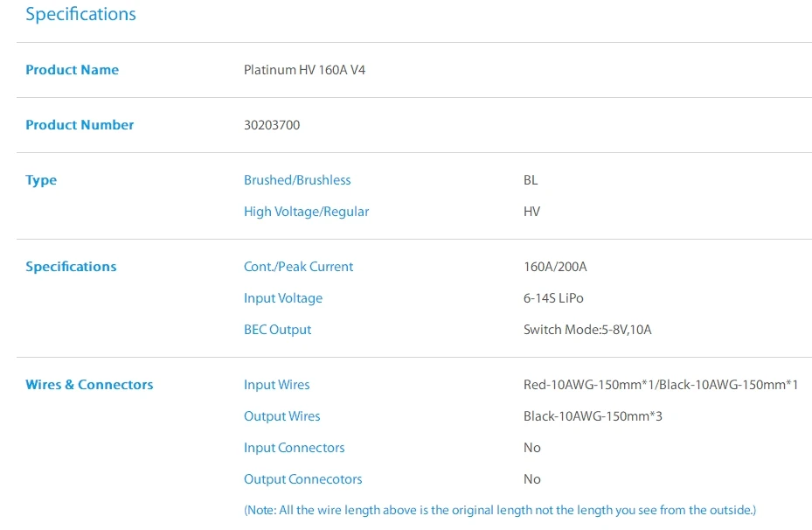The image size is (812, 530).
Task: Click the 6-14S LiPo value
Action: 553,298
